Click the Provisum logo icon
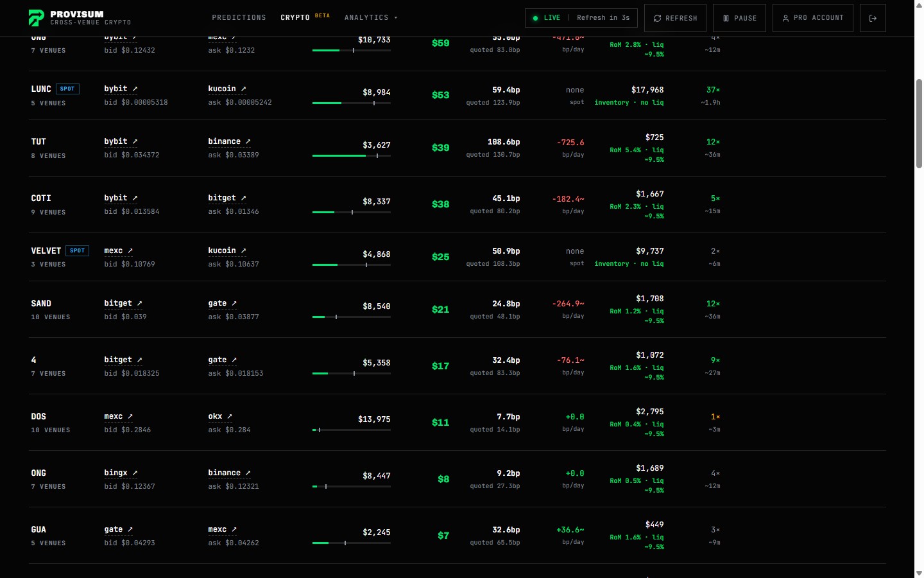 coord(37,18)
